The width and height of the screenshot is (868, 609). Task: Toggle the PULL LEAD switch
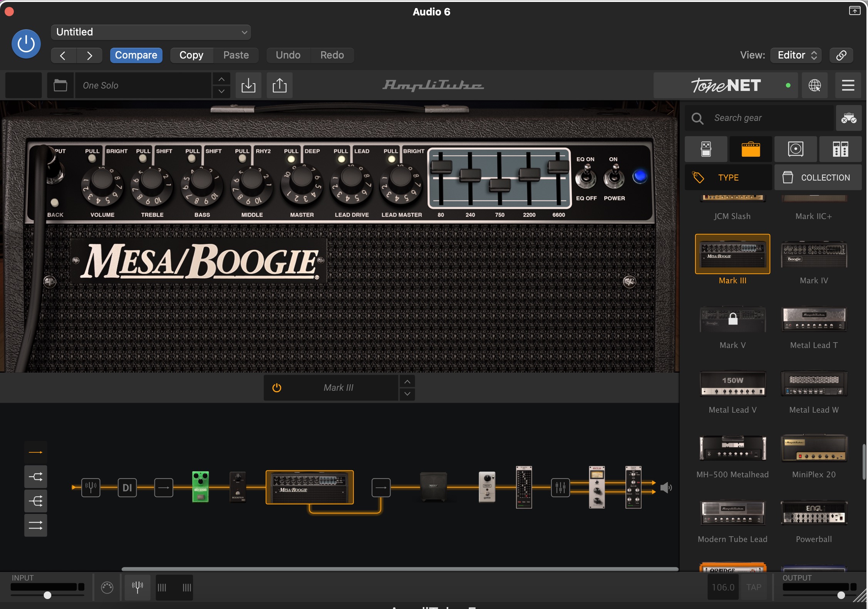[341, 159]
